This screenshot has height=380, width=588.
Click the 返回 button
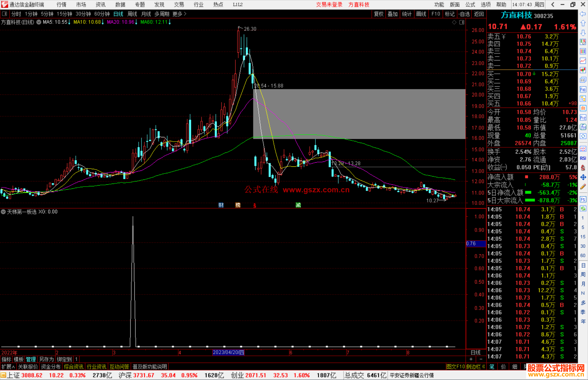pyautogui.click(x=479, y=14)
